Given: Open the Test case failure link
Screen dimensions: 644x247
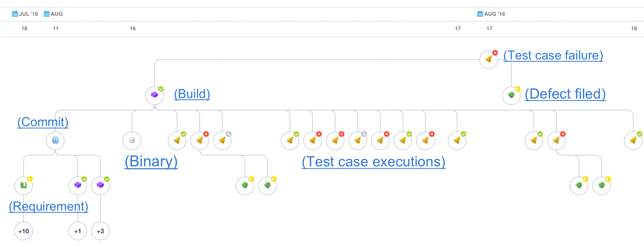Looking at the screenshot, I should click(x=553, y=55).
